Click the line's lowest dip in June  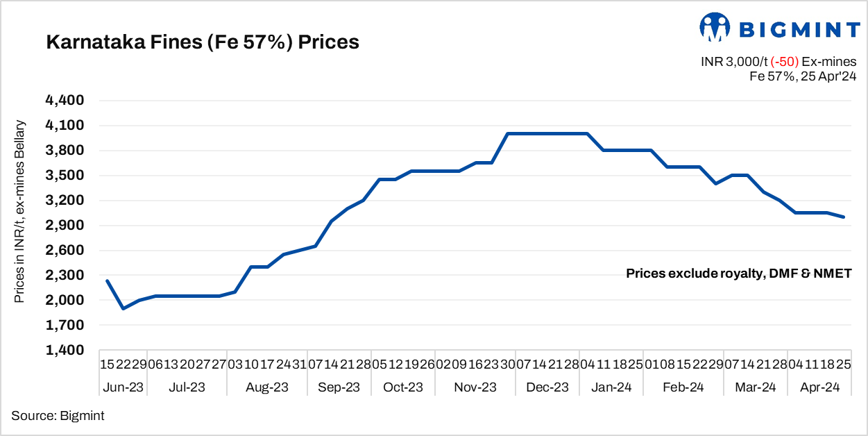click(124, 308)
